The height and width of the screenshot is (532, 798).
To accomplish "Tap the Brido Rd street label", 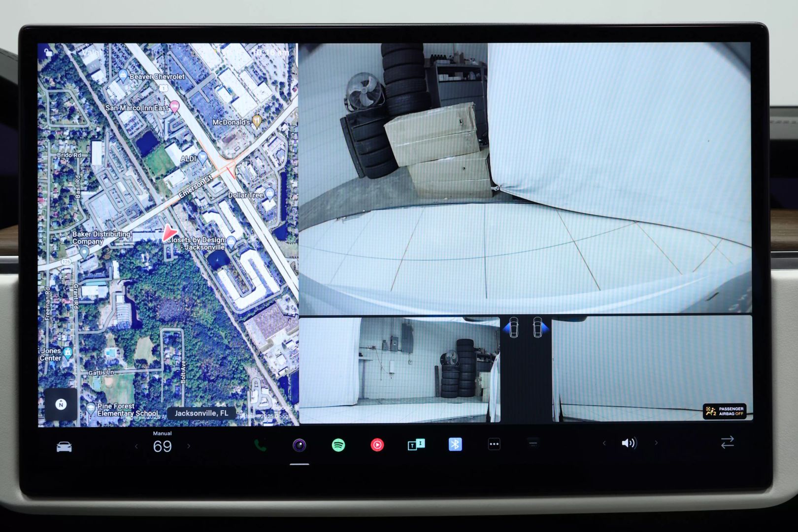I will pos(69,155).
